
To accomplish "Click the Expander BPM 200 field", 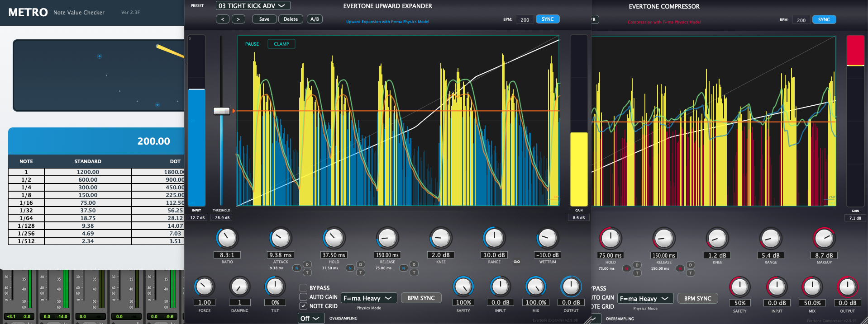I will [x=525, y=19].
